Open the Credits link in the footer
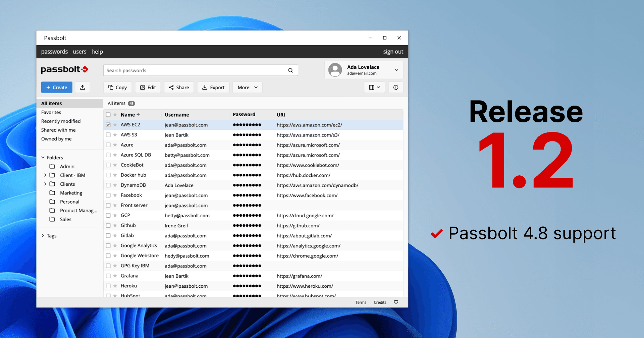 tap(380, 302)
